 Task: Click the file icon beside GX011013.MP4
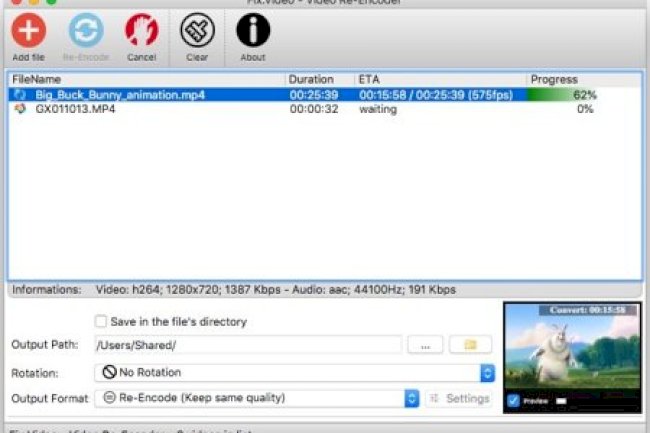pyautogui.click(x=20, y=109)
